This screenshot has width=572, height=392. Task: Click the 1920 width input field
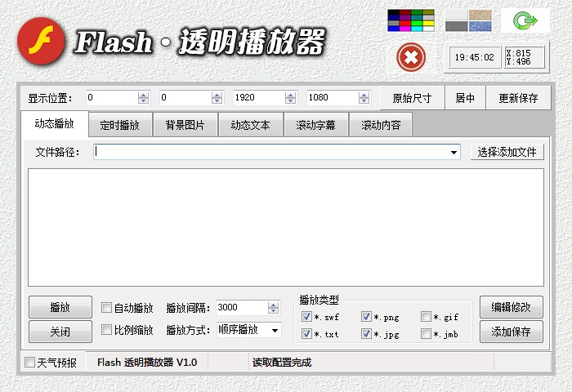pos(259,97)
